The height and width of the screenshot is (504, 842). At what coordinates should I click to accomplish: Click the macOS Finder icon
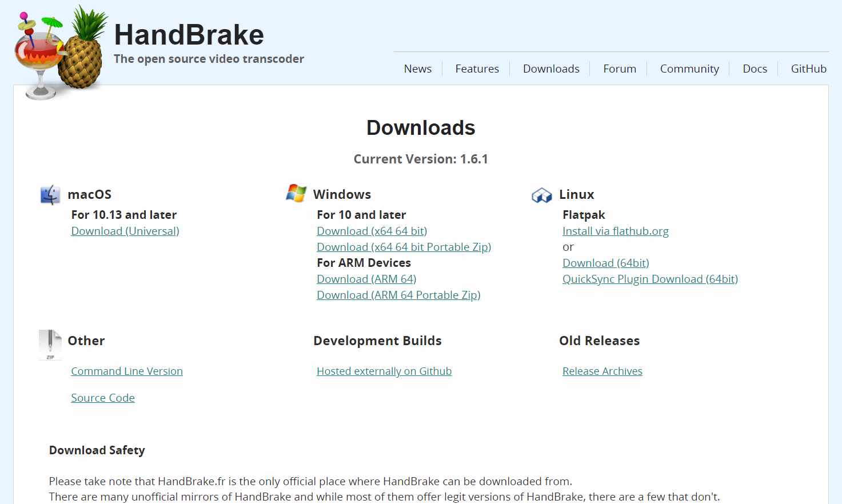coord(50,195)
